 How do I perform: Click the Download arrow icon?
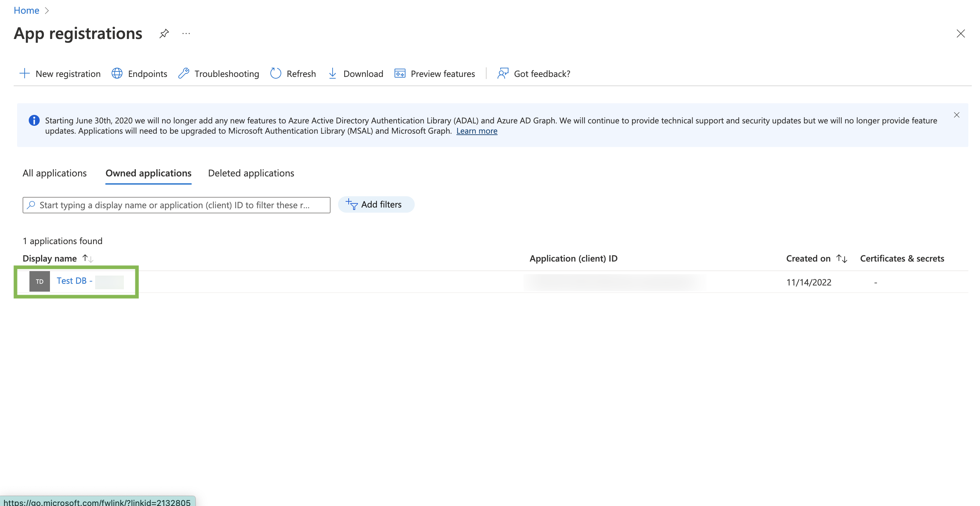333,74
